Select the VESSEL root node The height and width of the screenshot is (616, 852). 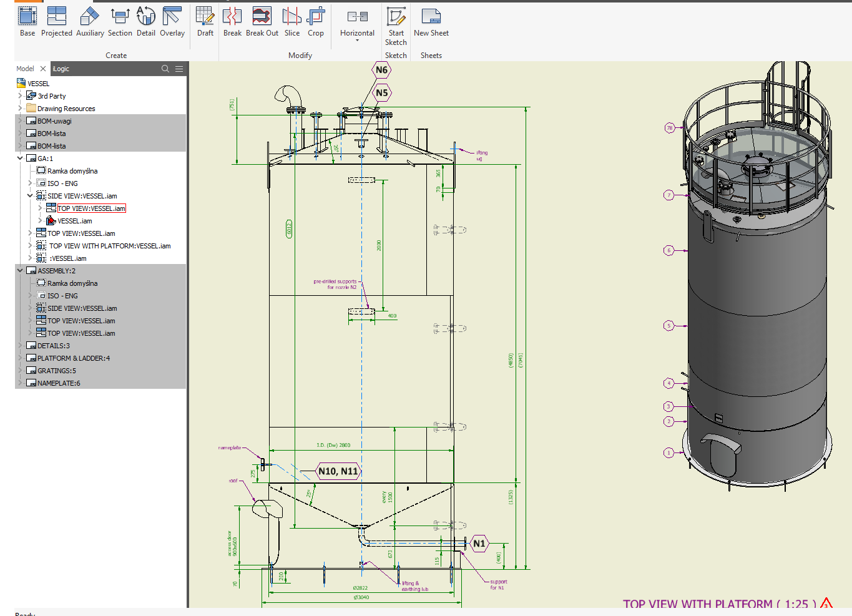(x=38, y=84)
